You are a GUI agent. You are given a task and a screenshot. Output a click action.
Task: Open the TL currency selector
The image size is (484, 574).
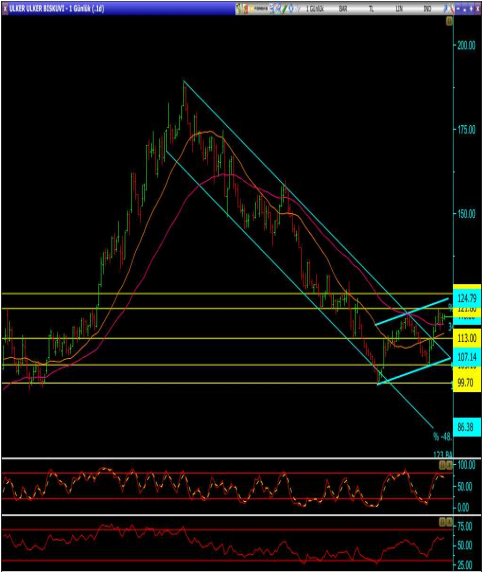point(371,8)
